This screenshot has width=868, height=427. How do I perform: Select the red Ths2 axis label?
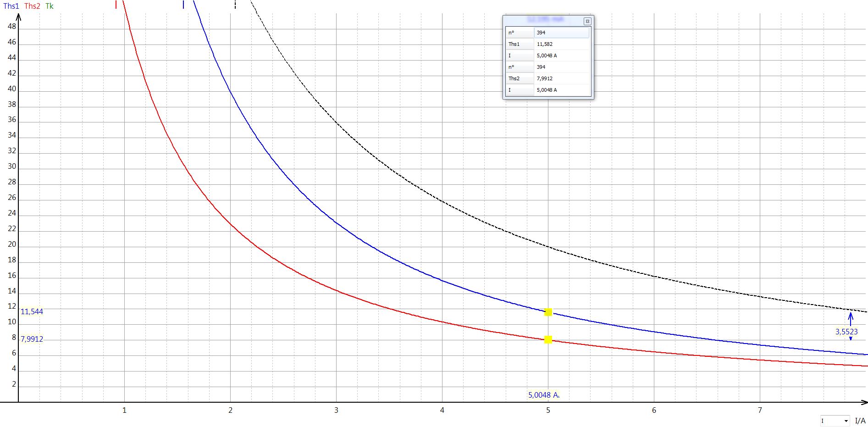pos(32,6)
